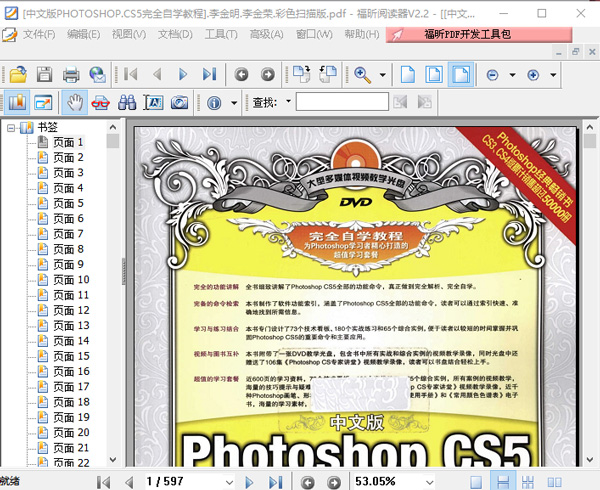
Task: Open the 高级(A) menu
Action: [x=266, y=34]
